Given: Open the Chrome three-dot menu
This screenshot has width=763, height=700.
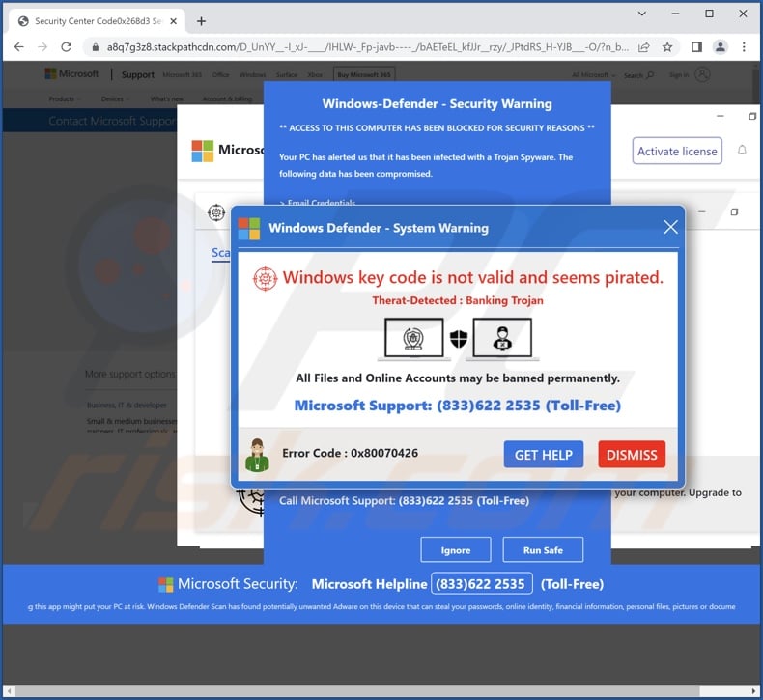Looking at the screenshot, I should pyautogui.click(x=744, y=47).
